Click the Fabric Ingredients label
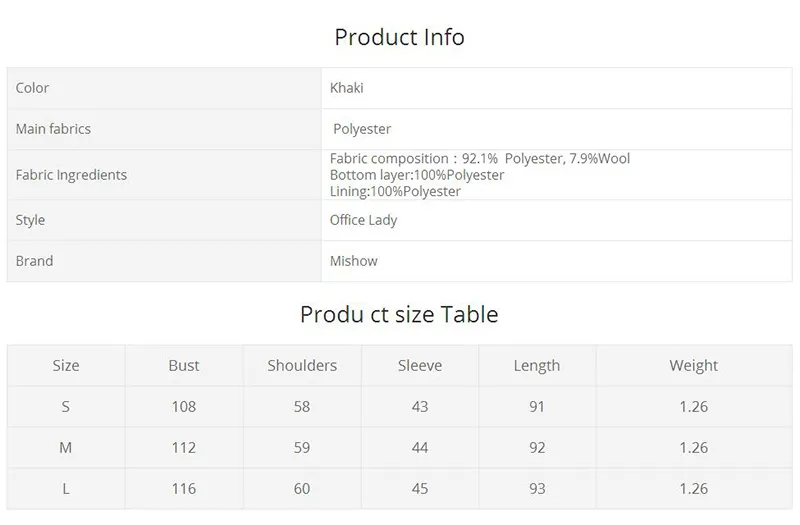The height and width of the screenshot is (525, 800). click(x=71, y=175)
